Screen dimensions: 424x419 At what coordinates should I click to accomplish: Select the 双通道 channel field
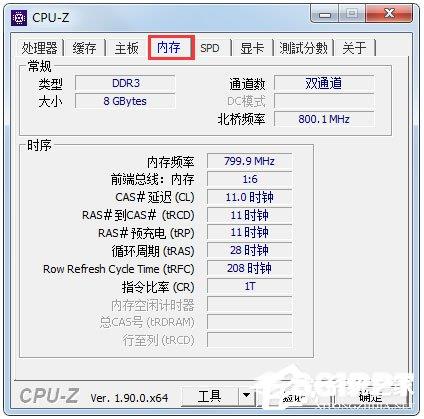(x=324, y=83)
